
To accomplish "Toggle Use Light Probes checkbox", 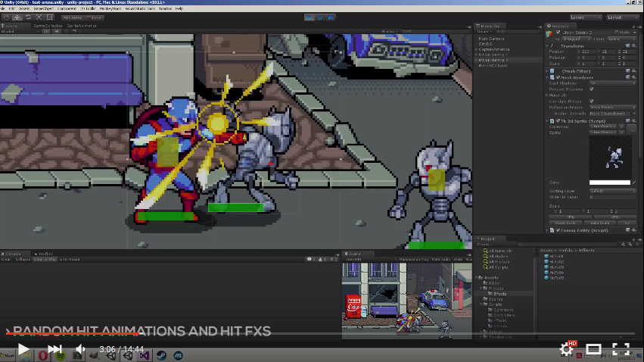I will (x=592, y=101).
